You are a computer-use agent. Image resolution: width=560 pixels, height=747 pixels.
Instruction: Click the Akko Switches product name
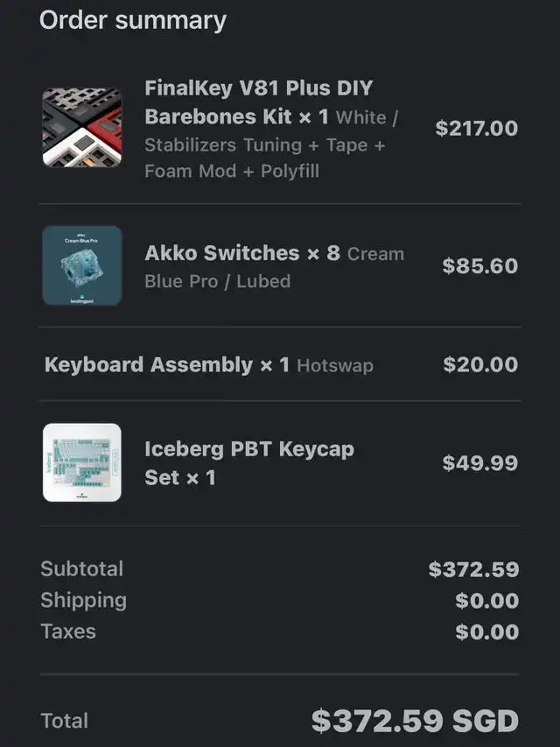click(221, 253)
